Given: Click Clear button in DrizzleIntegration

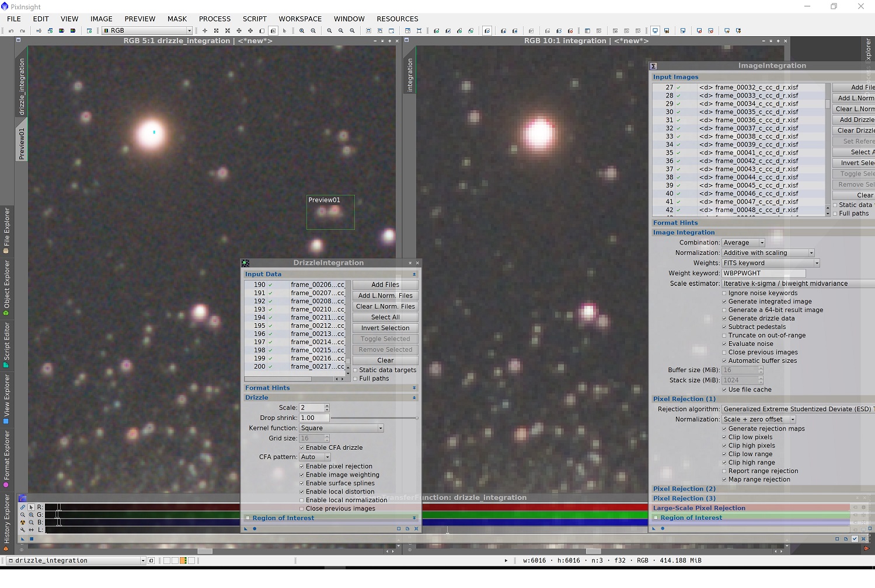Looking at the screenshot, I should coord(385,360).
